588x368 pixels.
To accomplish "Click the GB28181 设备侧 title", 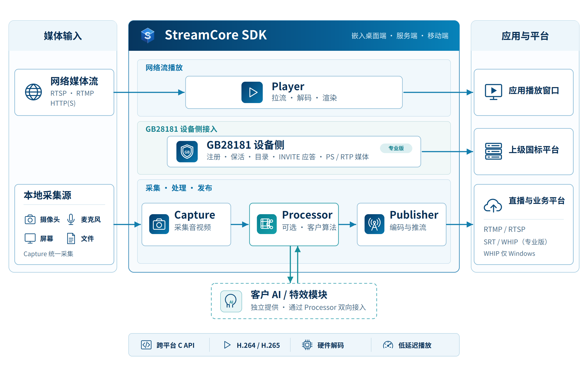I will (x=245, y=145).
